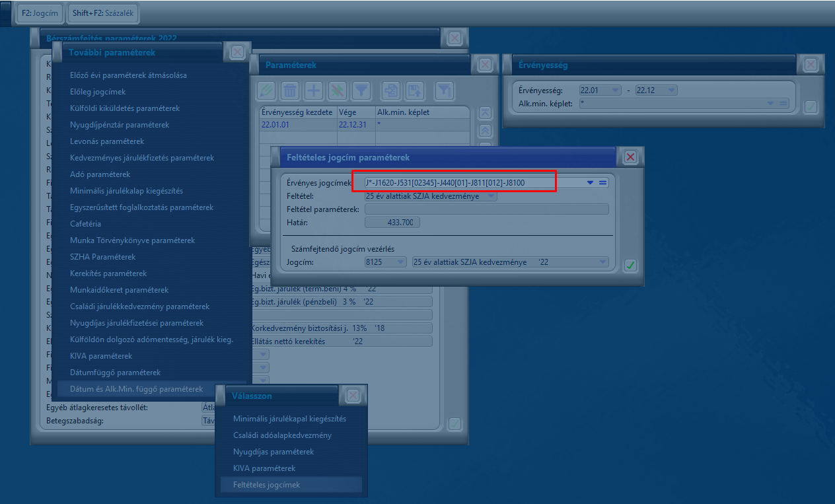Select Dátum és Alk.Min. függő paraméterek
The width and height of the screenshot is (835, 504).
click(137, 389)
